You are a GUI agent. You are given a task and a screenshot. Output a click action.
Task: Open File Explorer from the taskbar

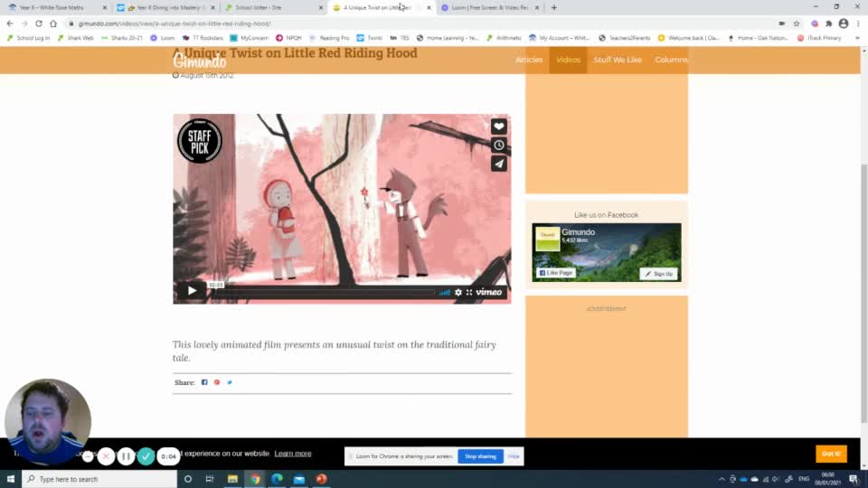click(232, 479)
